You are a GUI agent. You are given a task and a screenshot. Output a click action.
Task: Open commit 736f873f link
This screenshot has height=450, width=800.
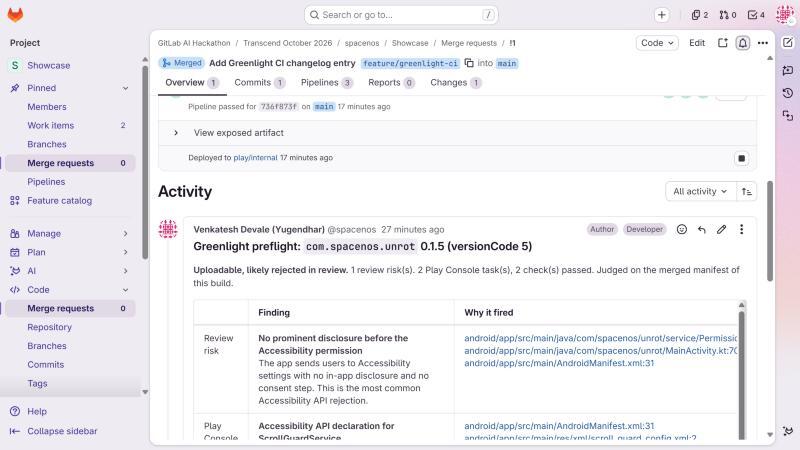pyautogui.click(x=278, y=107)
